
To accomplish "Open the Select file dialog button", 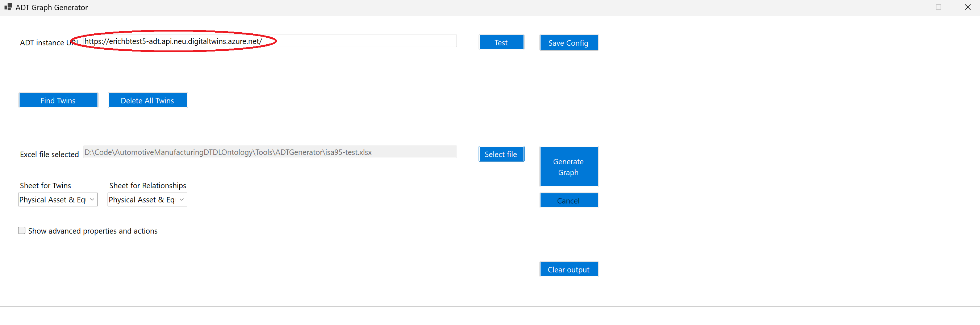I will coord(501,154).
